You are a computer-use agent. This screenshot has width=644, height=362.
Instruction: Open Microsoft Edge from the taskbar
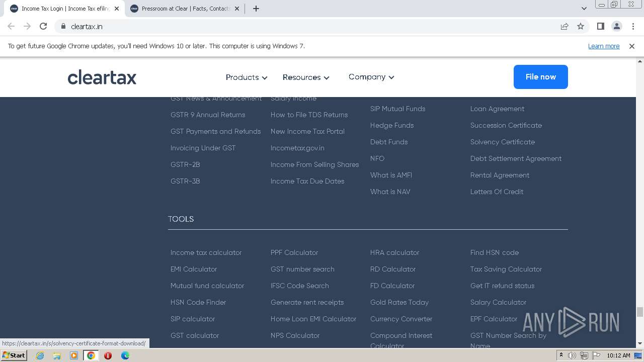coord(125,355)
